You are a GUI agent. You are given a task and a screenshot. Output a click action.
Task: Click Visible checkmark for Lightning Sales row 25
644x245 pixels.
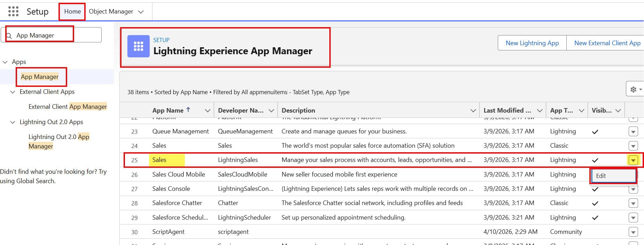click(595, 160)
